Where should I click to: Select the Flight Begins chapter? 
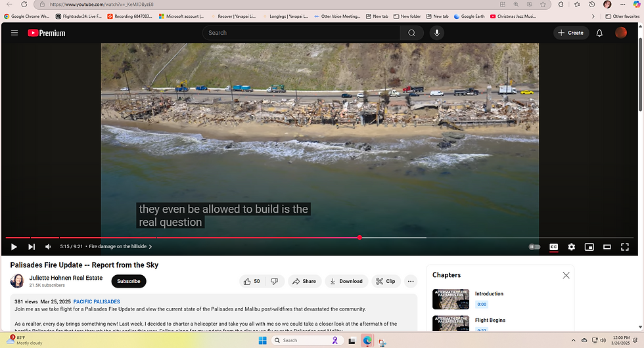pyautogui.click(x=490, y=320)
